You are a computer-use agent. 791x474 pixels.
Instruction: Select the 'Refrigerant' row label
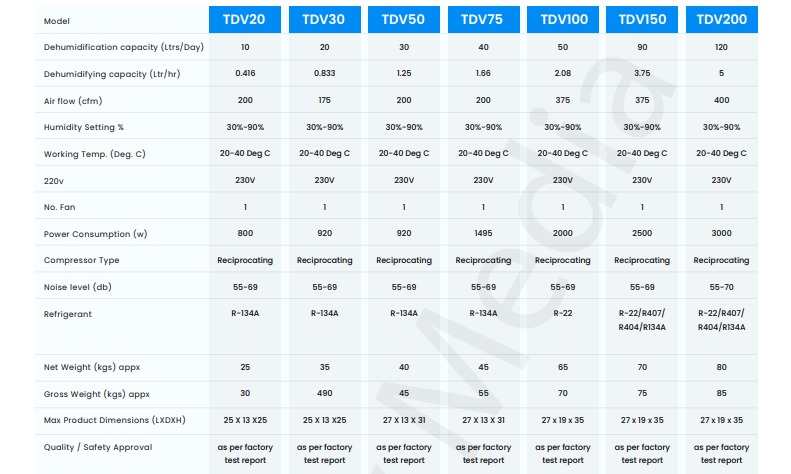68,314
